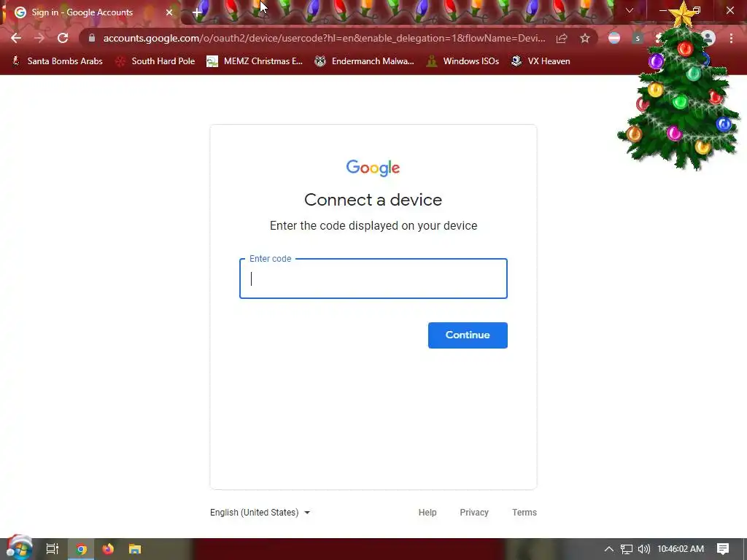Go back with the browser back arrow
Viewport: 747px width, 560px height.
(16, 38)
